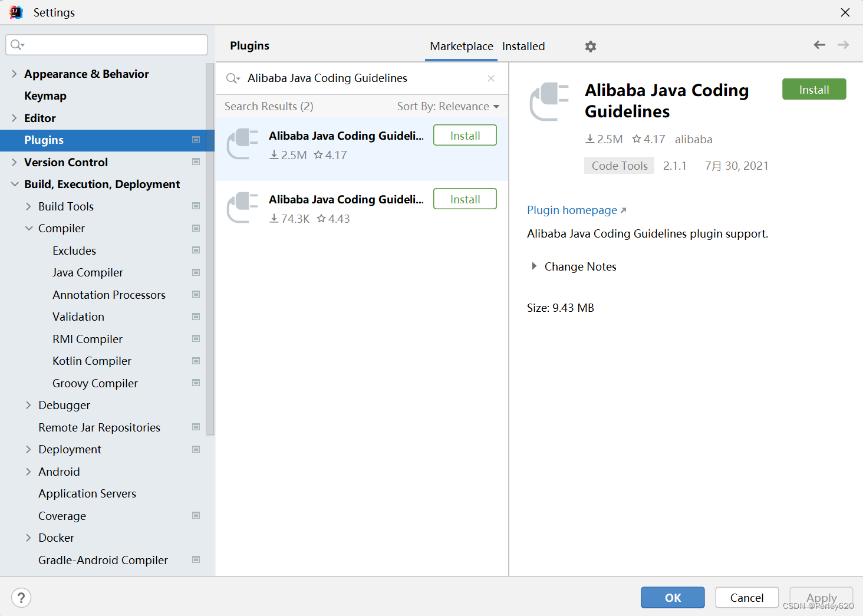Viewport: 863px width, 616px height.
Task: Select Java Compiler in settings tree
Action: [88, 272]
